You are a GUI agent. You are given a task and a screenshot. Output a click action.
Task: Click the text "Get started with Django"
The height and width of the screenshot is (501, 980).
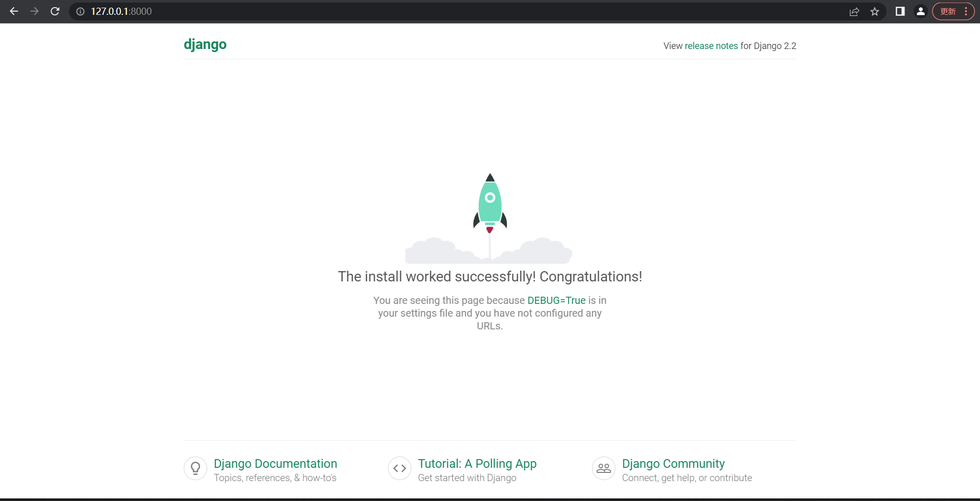pyautogui.click(x=467, y=478)
